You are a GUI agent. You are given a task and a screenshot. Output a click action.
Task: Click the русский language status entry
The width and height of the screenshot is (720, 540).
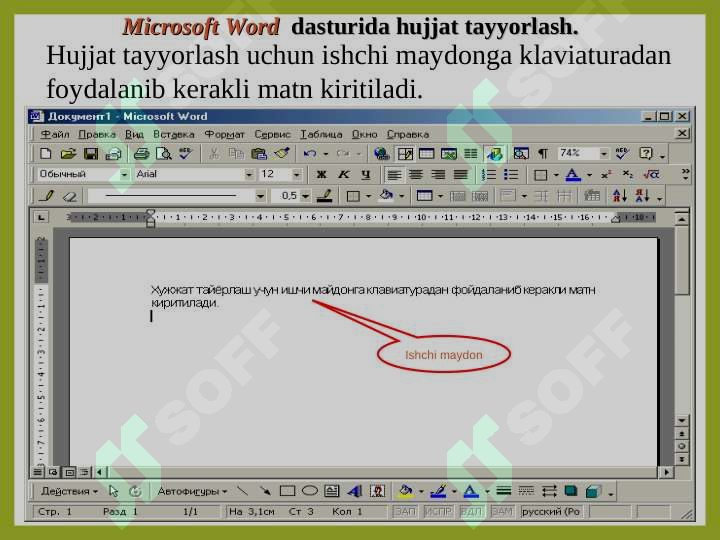(551, 512)
